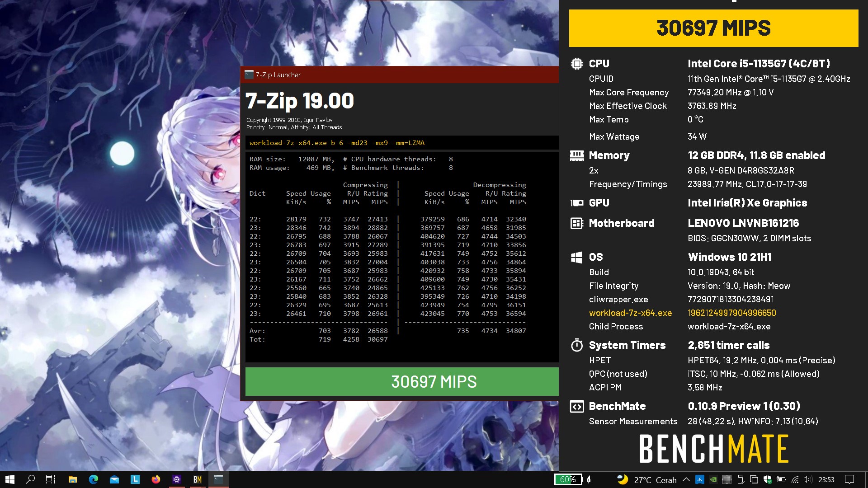The height and width of the screenshot is (488, 868).
Task: Open the weather widget showing 27°C Cerah
Action: [647, 479]
